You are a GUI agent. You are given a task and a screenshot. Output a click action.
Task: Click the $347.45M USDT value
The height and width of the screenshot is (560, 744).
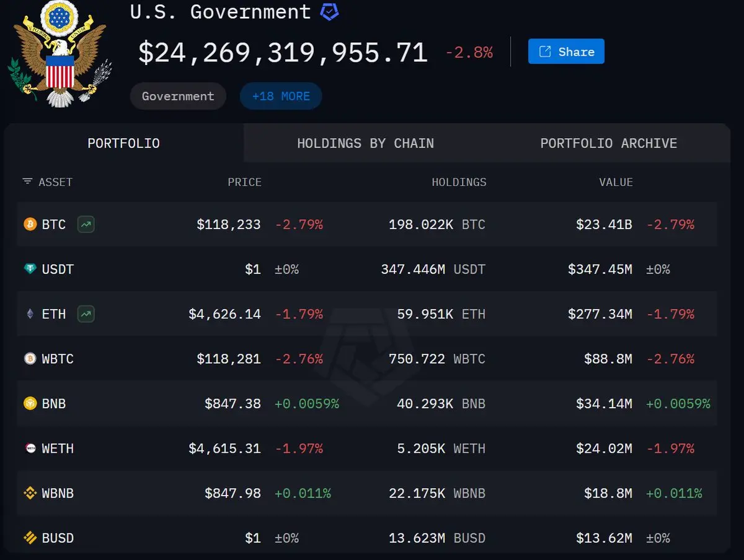click(600, 269)
